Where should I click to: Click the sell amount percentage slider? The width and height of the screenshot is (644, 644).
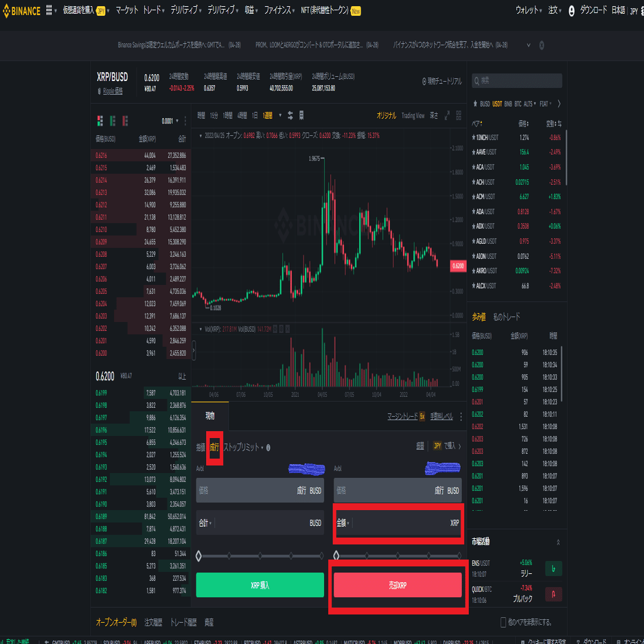pos(398,556)
